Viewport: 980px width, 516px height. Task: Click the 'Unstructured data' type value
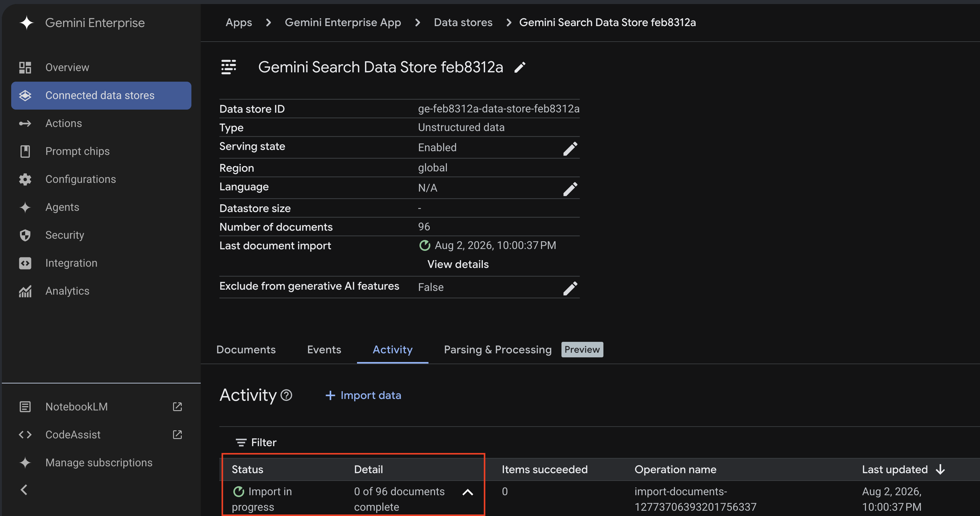click(461, 127)
